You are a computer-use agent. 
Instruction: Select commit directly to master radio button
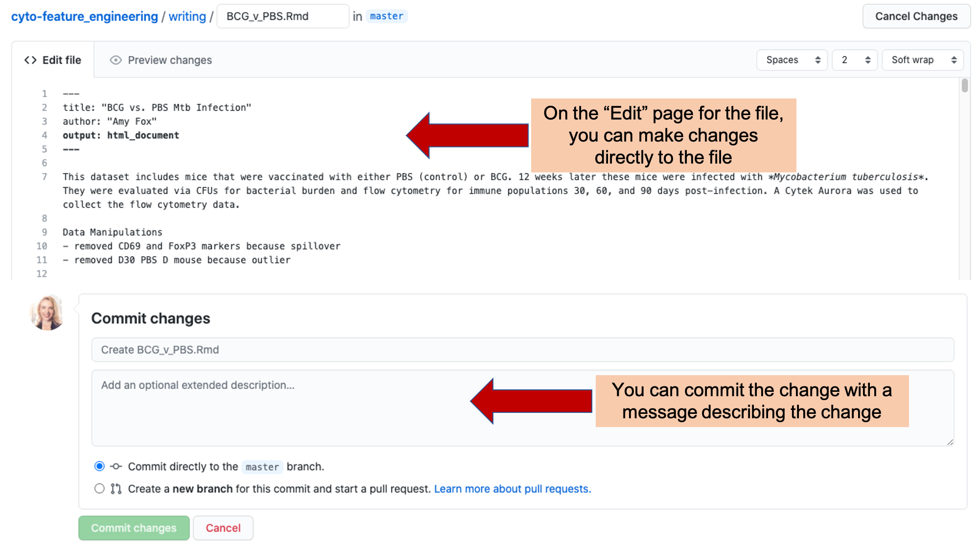[100, 466]
